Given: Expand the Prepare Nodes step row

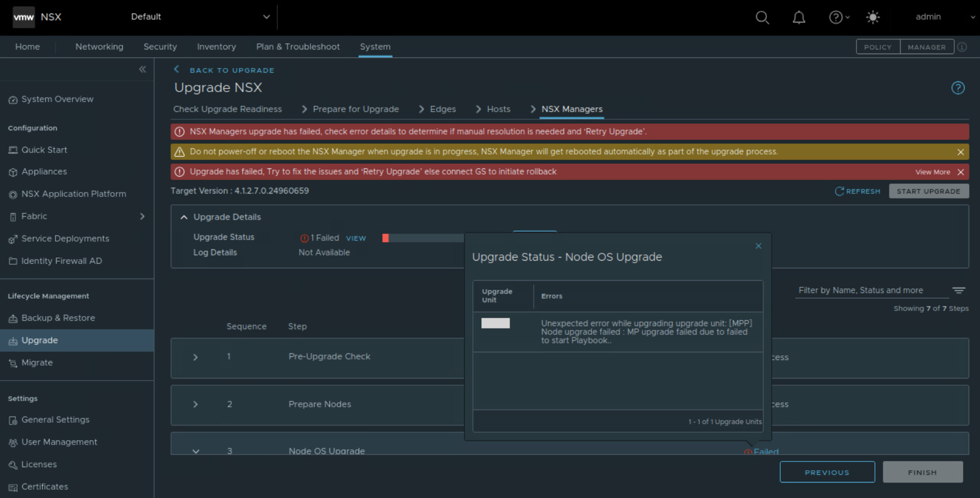Looking at the screenshot, I should [x=196, y=404].
